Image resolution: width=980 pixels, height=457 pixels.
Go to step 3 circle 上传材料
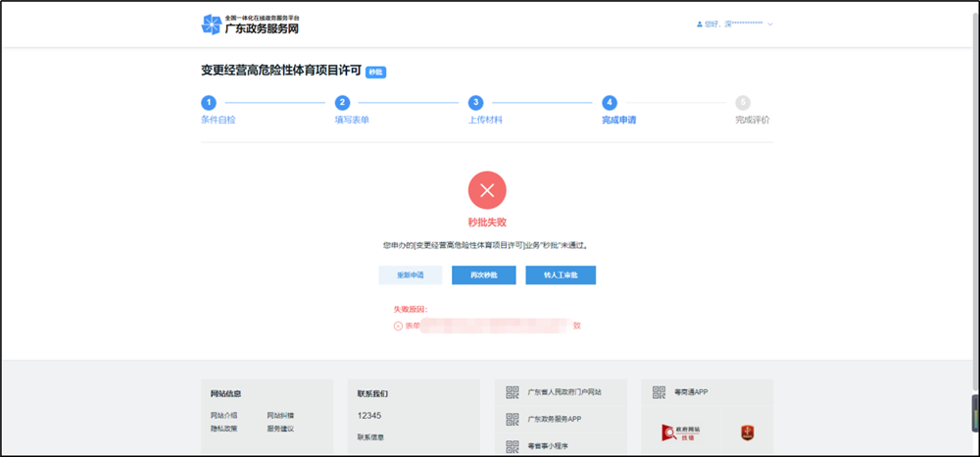pos(475,103)
